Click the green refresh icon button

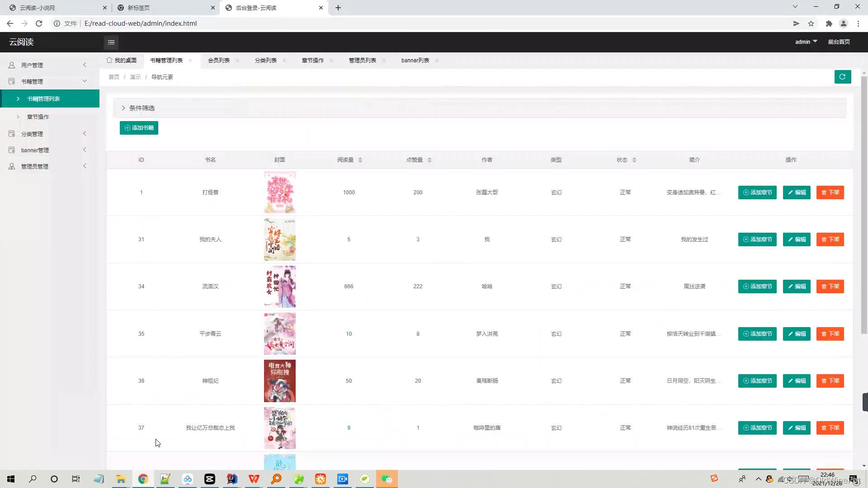pyautogui.click(x=842, y=77)
